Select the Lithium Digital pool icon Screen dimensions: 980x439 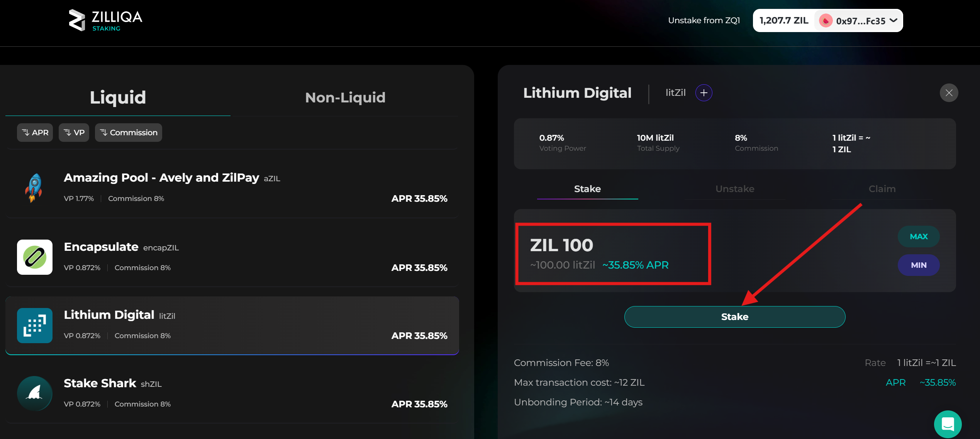(34, 325)
